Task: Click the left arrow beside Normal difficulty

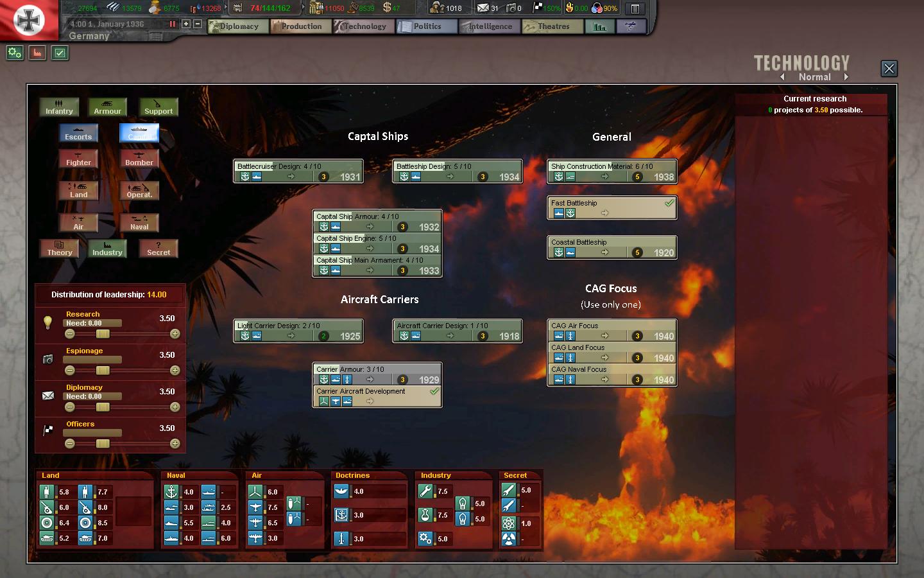Action: [782, 77]
